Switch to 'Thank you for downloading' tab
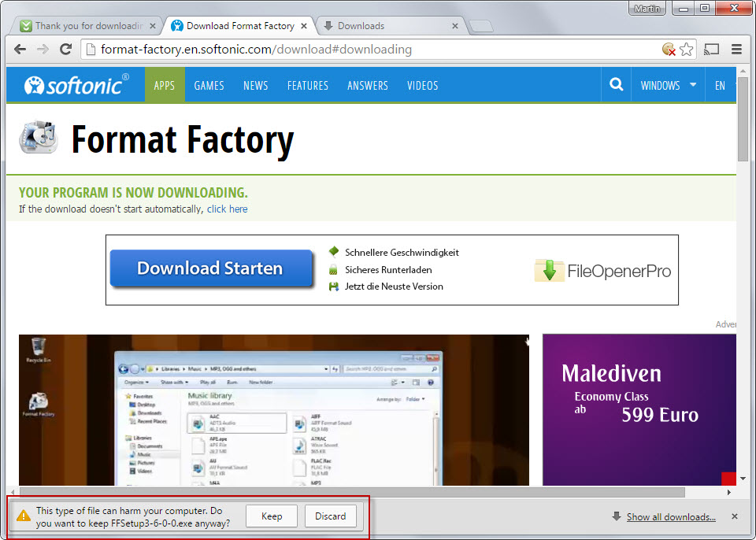 87,26
